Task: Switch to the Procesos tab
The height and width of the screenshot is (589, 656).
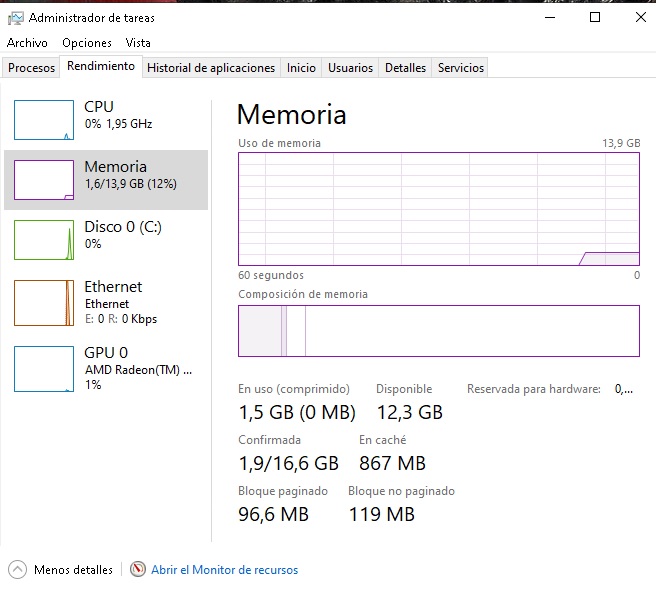Action: pos(31,68)
